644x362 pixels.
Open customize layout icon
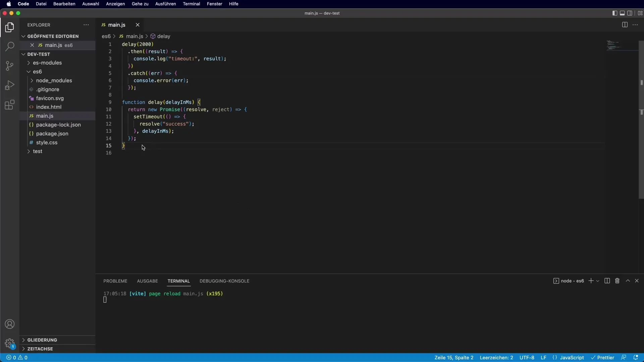pyautogui.click(x=640, y=13)
